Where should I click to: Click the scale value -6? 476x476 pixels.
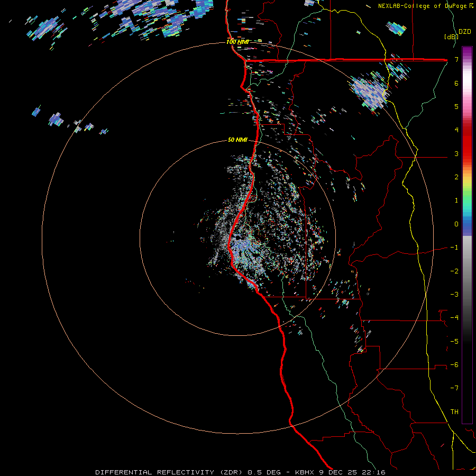click(454, 365)
